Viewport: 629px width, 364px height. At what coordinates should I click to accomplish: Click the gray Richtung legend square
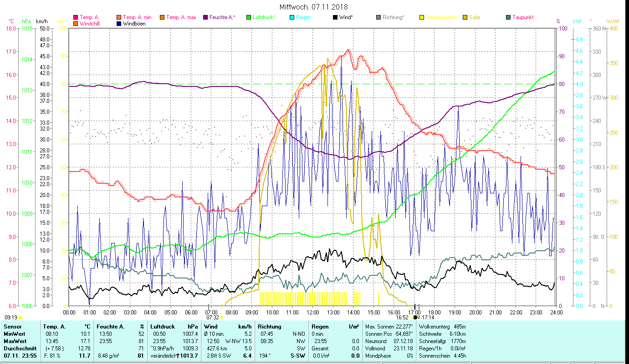click(x=378, y=18)
